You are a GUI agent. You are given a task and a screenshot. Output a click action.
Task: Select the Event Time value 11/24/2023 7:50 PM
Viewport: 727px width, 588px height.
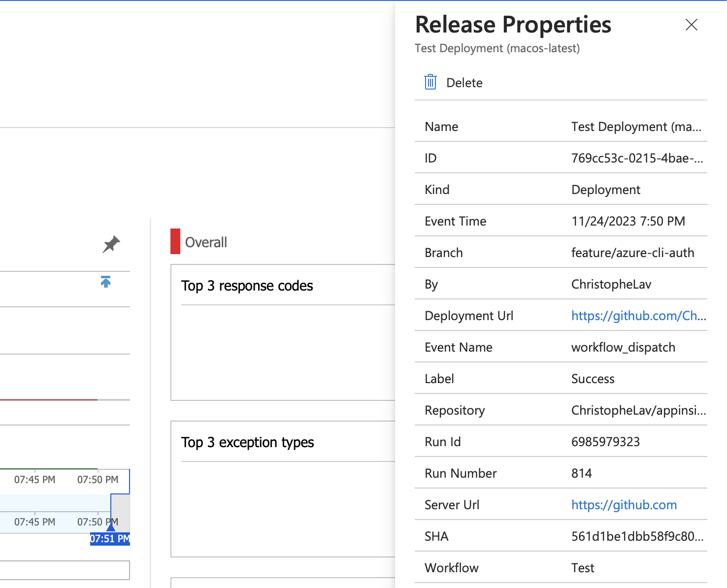628,221
